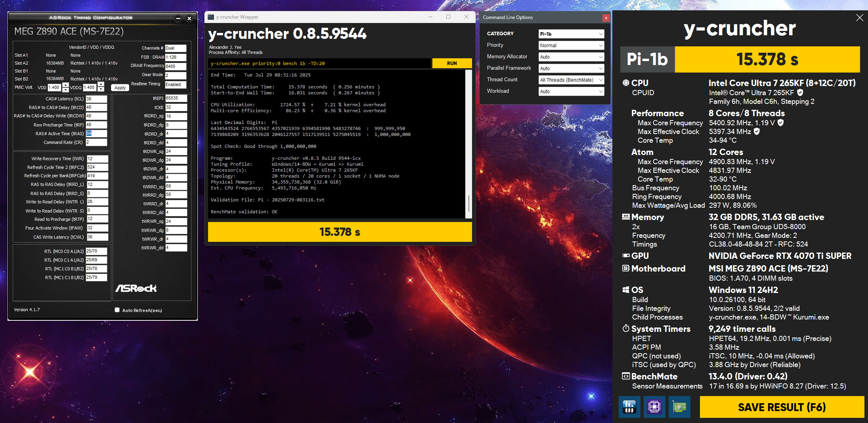Open the CATEGORY dropdown showing Pi-1b
The height and width of the screenshot is (423, 868).
click(571, 34)
